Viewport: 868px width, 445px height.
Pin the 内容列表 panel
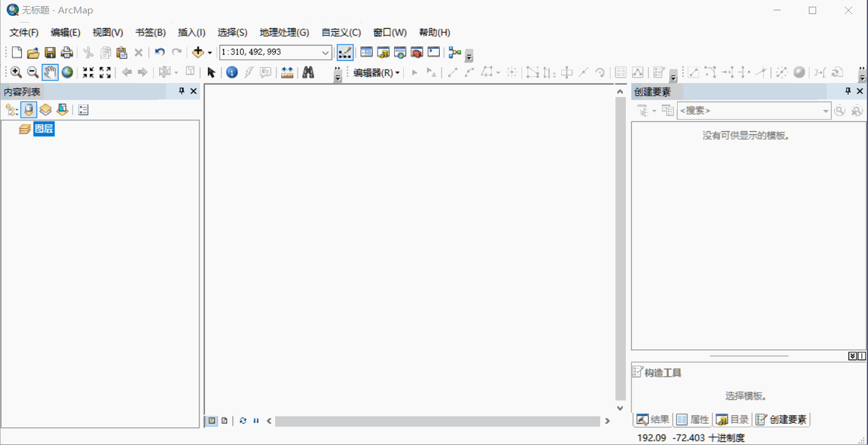181,91
